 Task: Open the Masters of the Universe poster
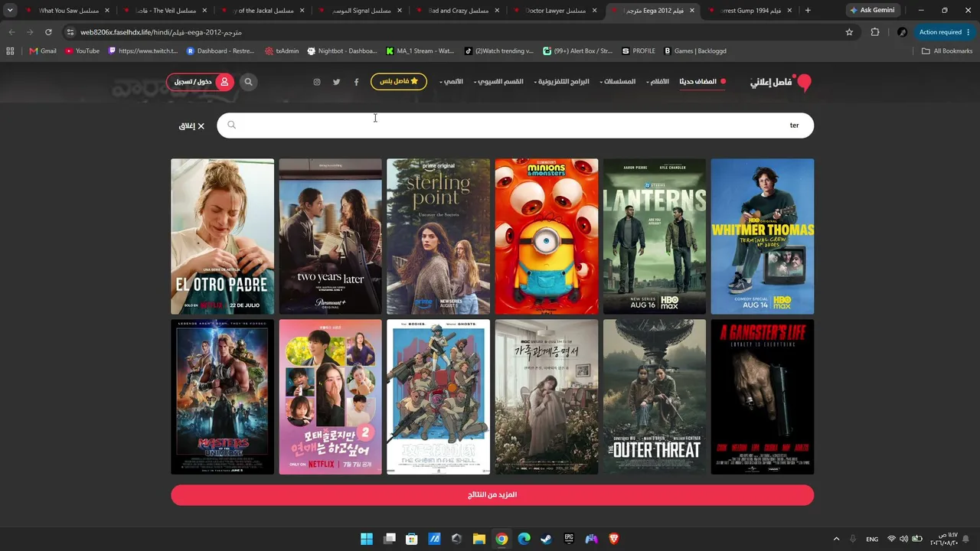[222, 397]
